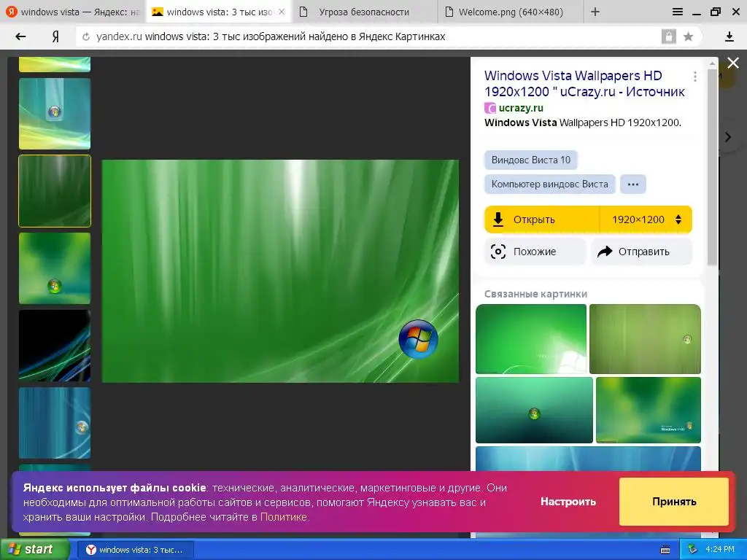Open the related blue wallpaper thumbnail
Image resolution: width=747 pixels, height=560 pixels.
pos(589,459)
